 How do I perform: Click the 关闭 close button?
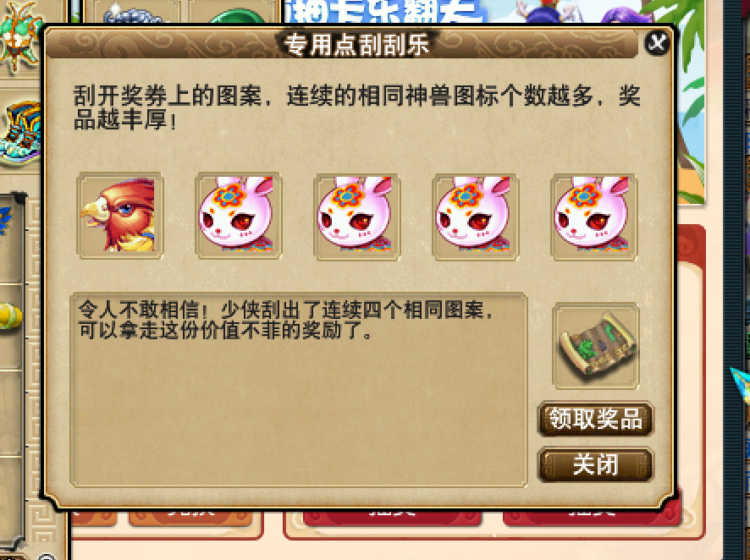(x=595, y=464)
